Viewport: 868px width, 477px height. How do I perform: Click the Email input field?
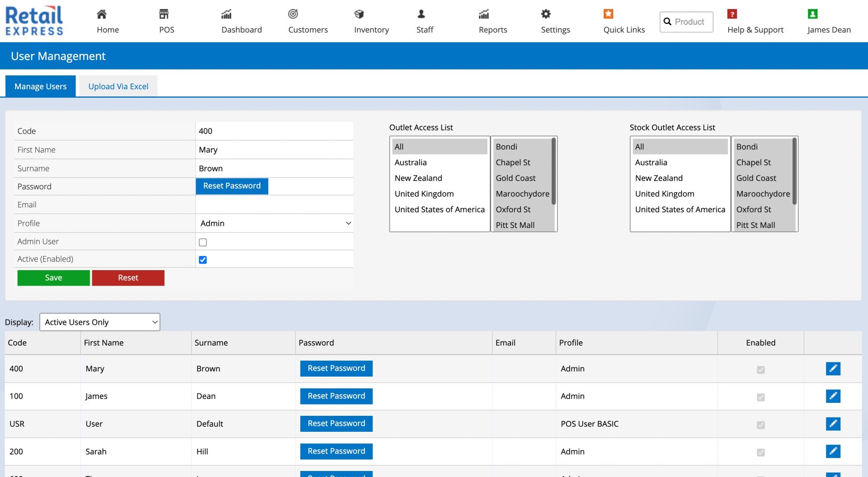(274, 205)
